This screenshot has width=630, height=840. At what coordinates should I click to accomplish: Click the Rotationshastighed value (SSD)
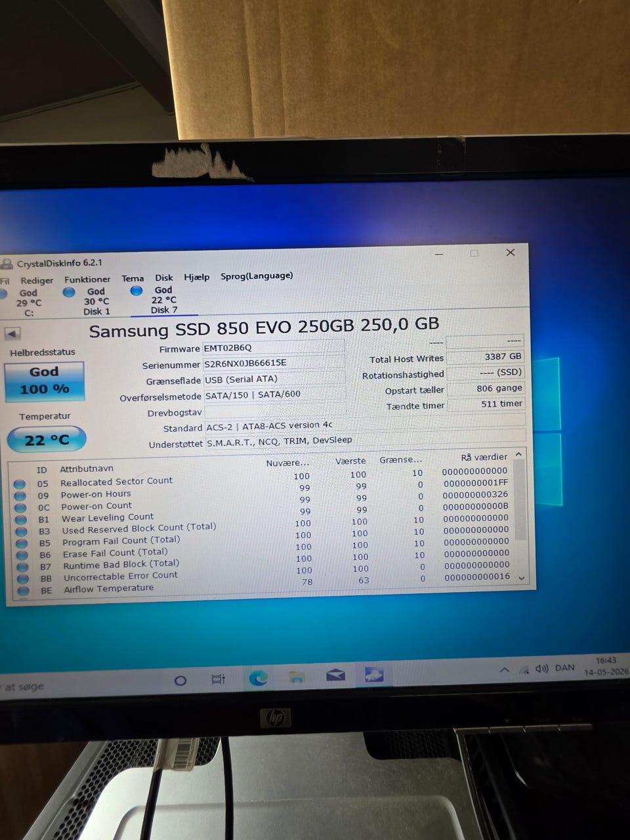click(x=486, y=372)
